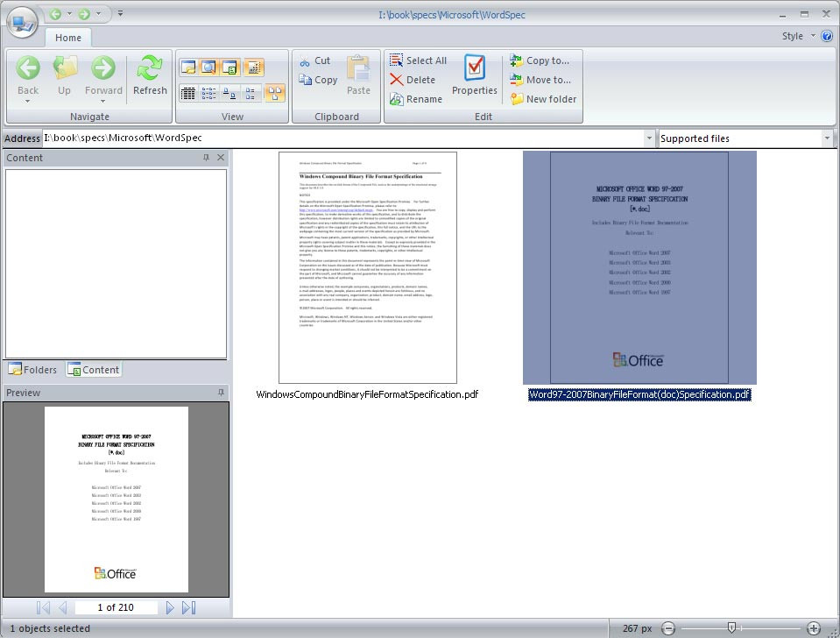
Task: Click Copy to... command
Action: [x=540, y=60]
